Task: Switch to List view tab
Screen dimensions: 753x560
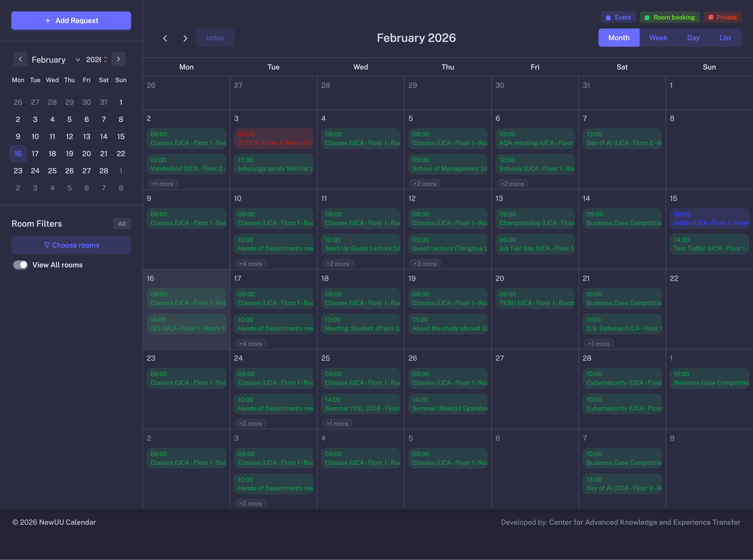Action: click(725, 38)
